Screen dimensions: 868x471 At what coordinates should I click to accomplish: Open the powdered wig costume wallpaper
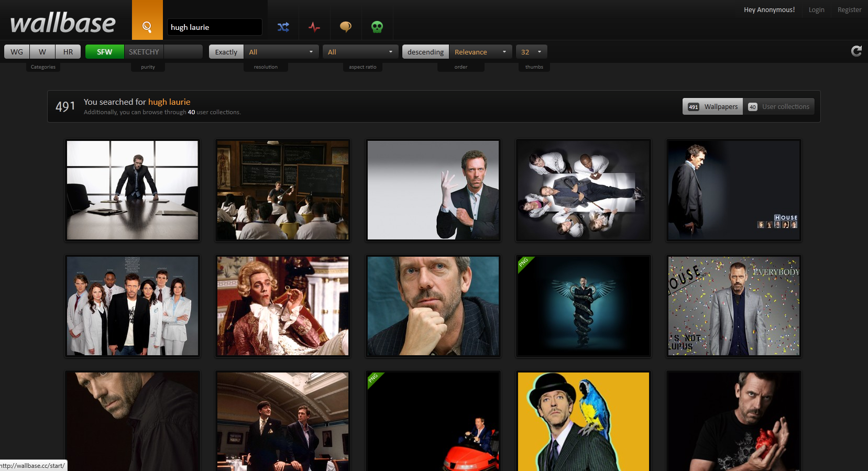283,306
